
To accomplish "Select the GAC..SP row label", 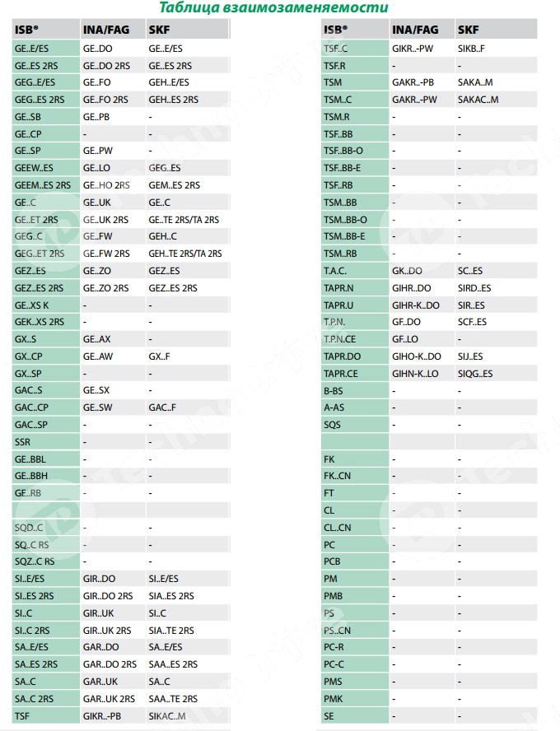I will tap(31, 425).
